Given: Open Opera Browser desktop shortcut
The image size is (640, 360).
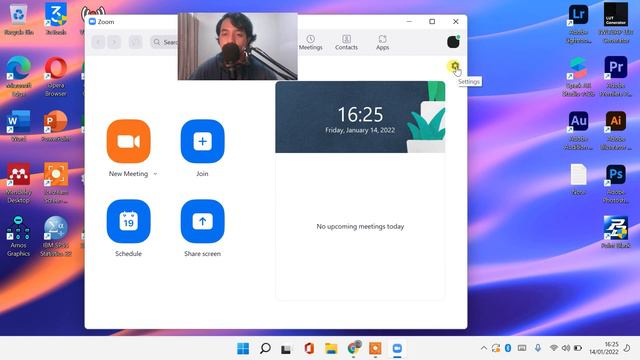Looking at the screenshot, I should pyautogui.click(x=56, y=76).
